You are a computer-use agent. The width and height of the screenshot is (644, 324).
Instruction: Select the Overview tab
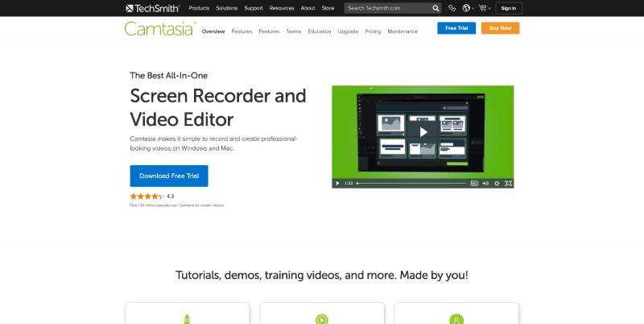[x=213, y=31]
